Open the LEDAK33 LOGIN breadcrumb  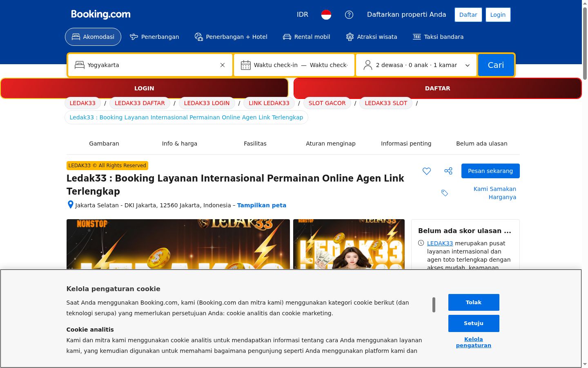[207, 103]
